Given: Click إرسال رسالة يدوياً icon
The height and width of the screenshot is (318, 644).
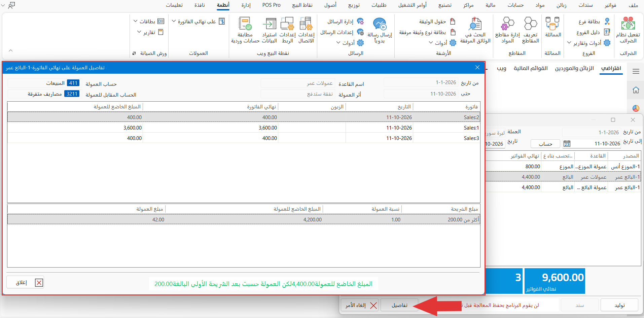Looking at the screenshot, I should [380, 30].
